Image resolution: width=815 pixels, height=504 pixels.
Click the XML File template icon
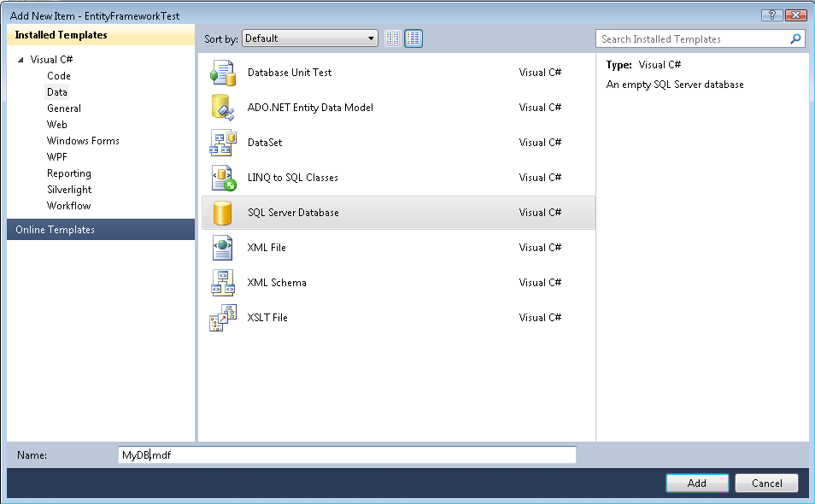tap(222, 248)
